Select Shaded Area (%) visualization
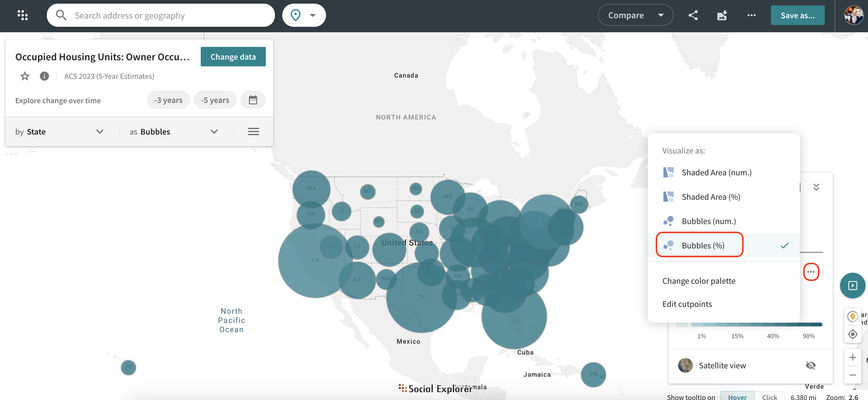 pos(711,197)
